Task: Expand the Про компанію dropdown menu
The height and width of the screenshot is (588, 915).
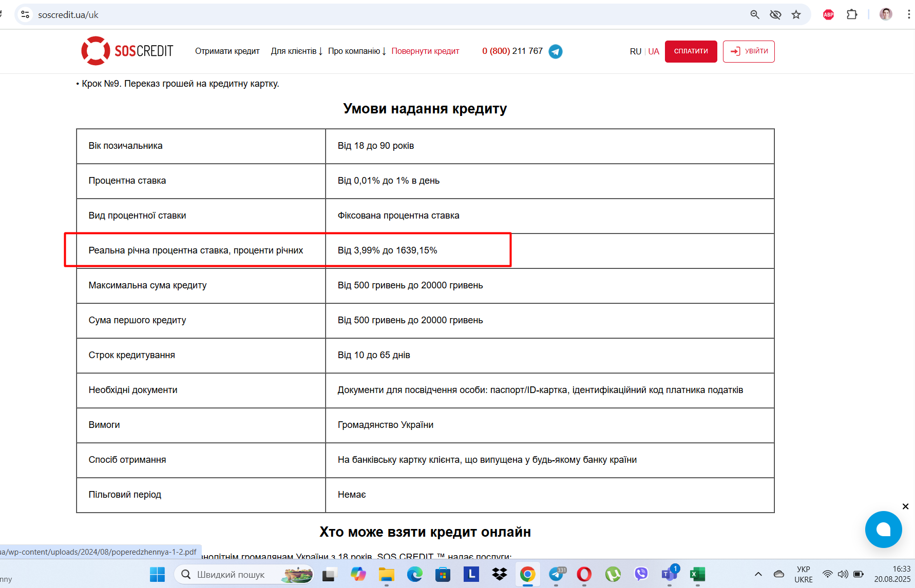Action: tap(357, 51)
